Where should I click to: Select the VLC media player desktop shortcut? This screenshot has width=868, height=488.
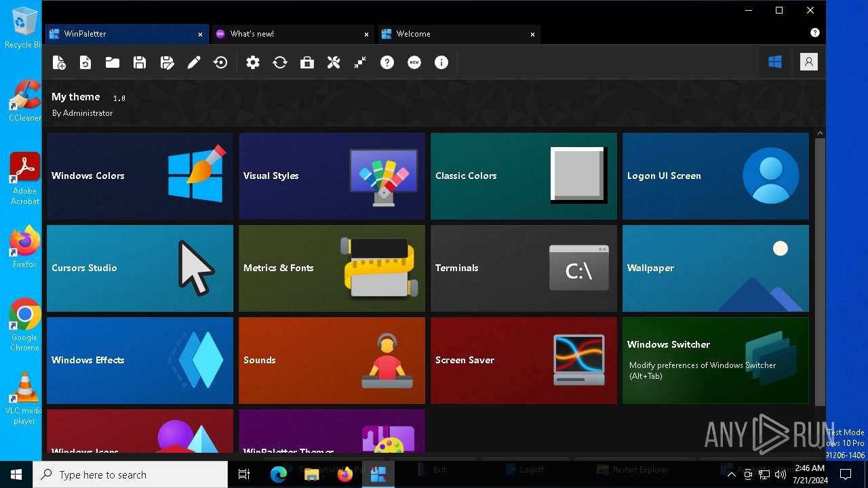24,399
